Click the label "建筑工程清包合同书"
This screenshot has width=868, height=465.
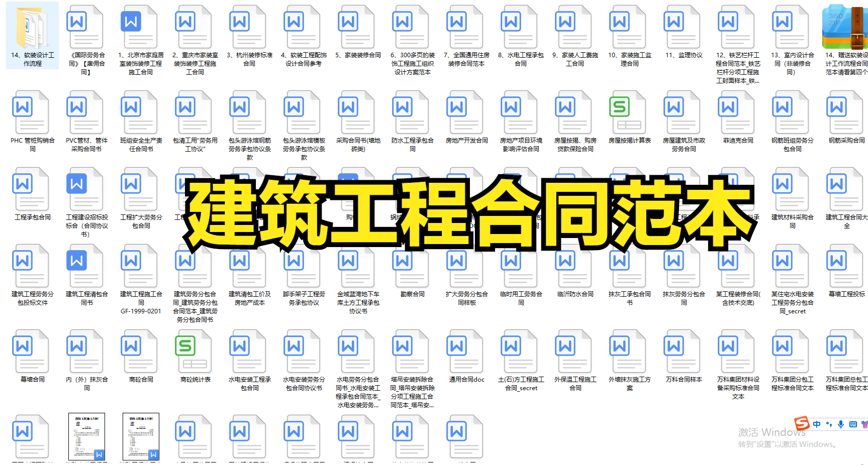click(87, 298)
